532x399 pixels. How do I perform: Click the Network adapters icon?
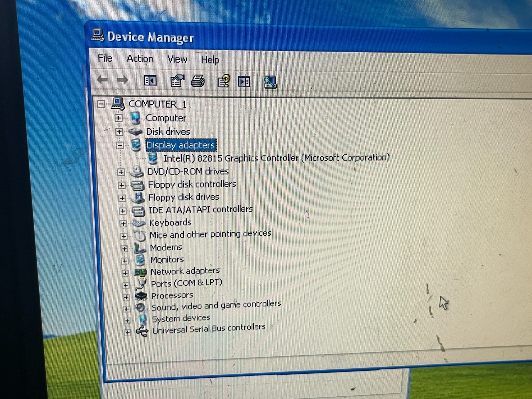click(140, 273)
